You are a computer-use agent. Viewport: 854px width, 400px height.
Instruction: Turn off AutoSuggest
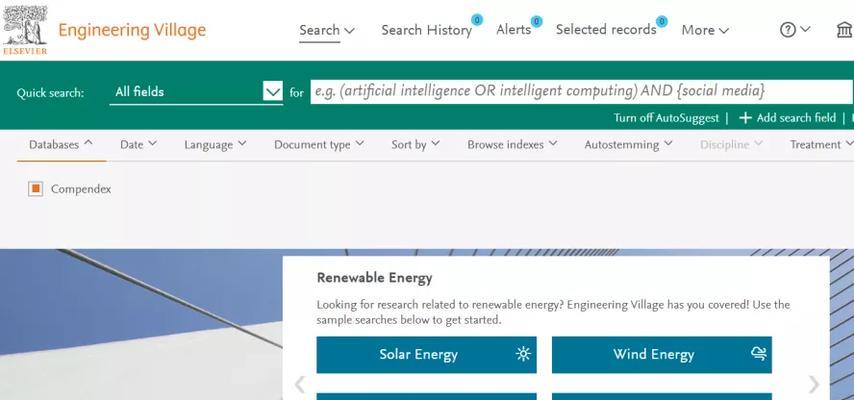click(x=666, y=118)
